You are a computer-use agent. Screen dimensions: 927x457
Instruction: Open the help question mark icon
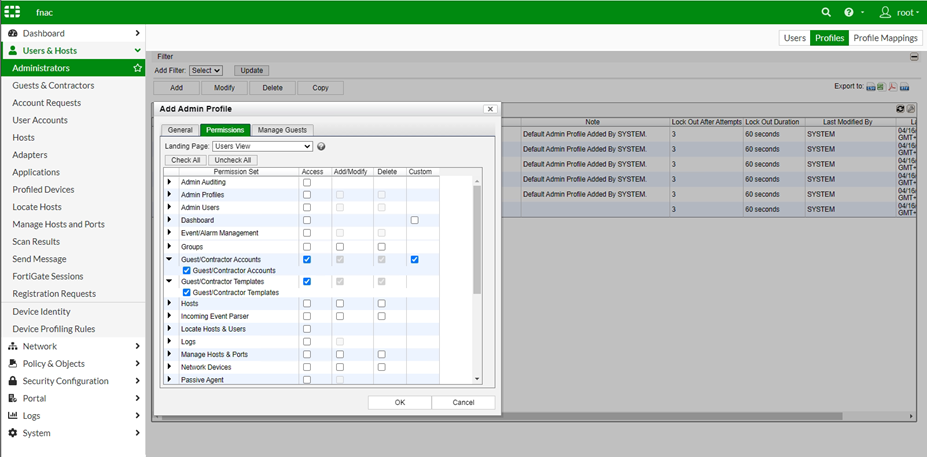tap(849, 12)
